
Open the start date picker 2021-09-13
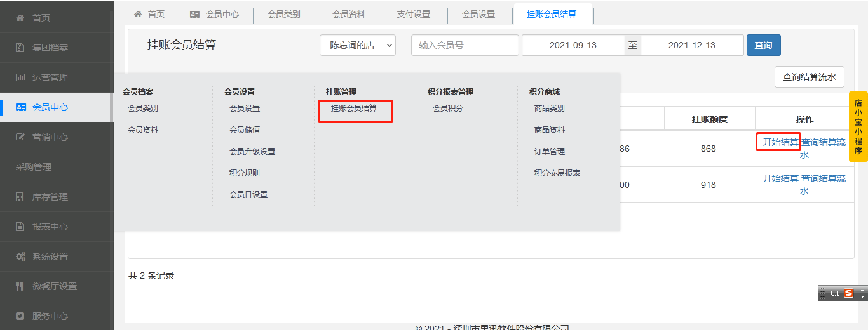pyautogui.click(x=573, y=45)
